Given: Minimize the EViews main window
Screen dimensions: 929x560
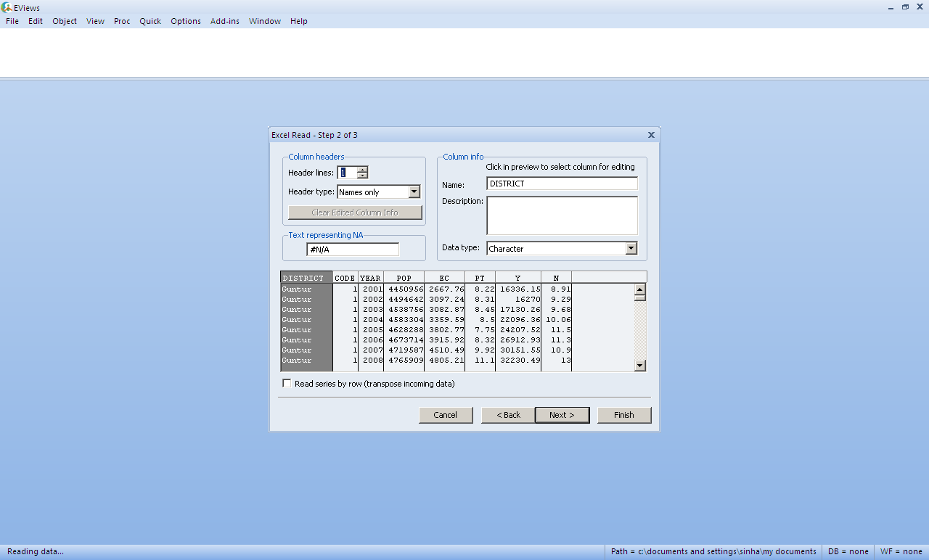Looking at the screenshot, I should tap(892, 7).
